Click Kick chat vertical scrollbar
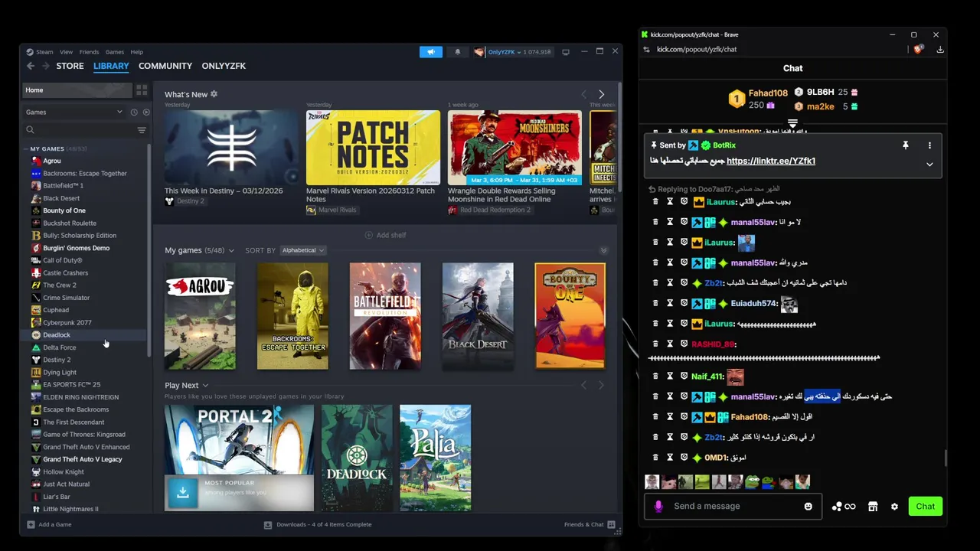Image resolution: width=980 pixels, height=551 pixels. click(x=945, y=458)
